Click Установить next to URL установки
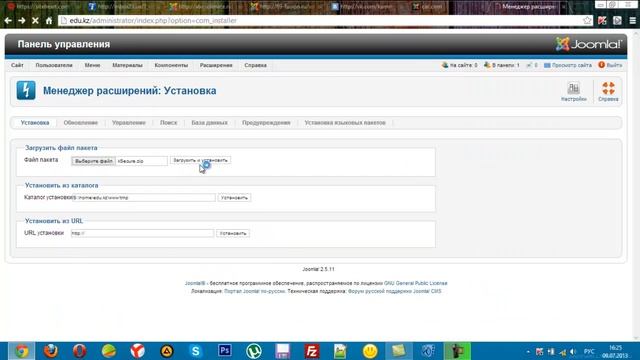 point(233,233)
